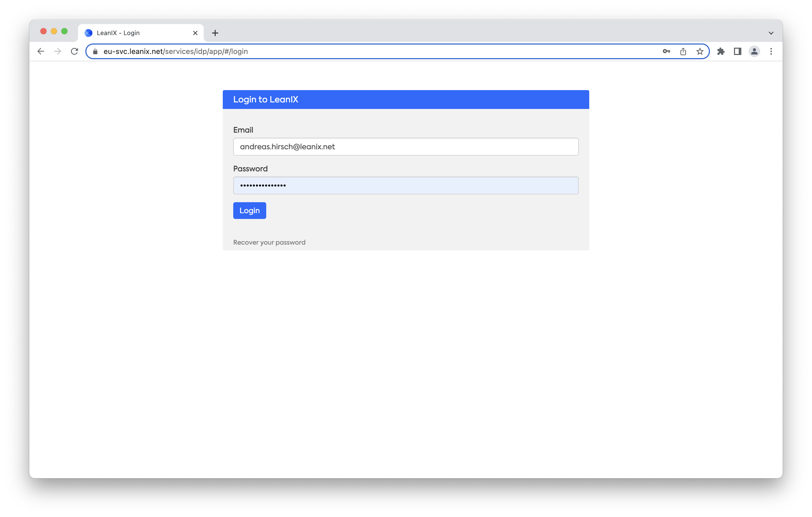Click the forward navigation arrow
This screenshot has width=812, height=517.
tap(58, 51)
